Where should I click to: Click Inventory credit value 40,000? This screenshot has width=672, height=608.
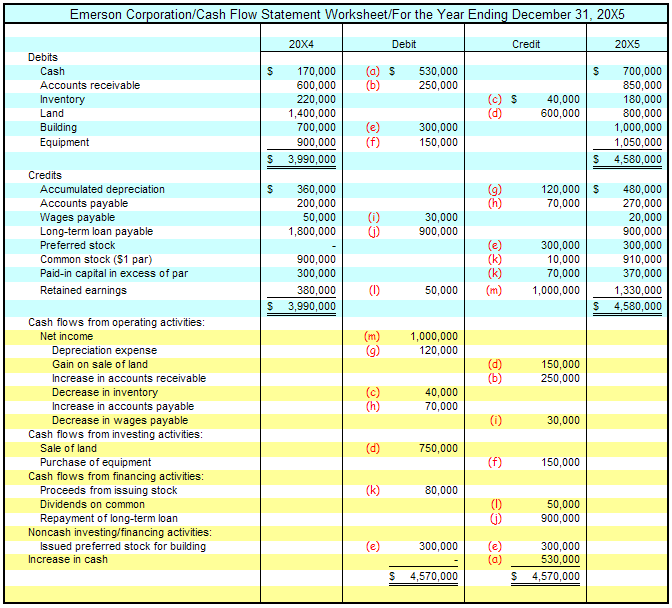[x=563, y=99]
